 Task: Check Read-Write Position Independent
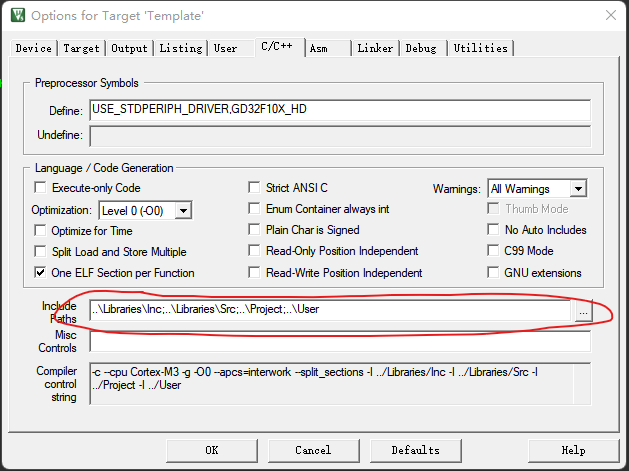coord(254,272)
